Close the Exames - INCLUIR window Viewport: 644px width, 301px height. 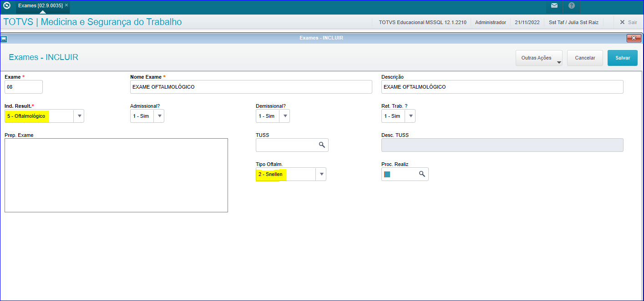pos(634,38)
